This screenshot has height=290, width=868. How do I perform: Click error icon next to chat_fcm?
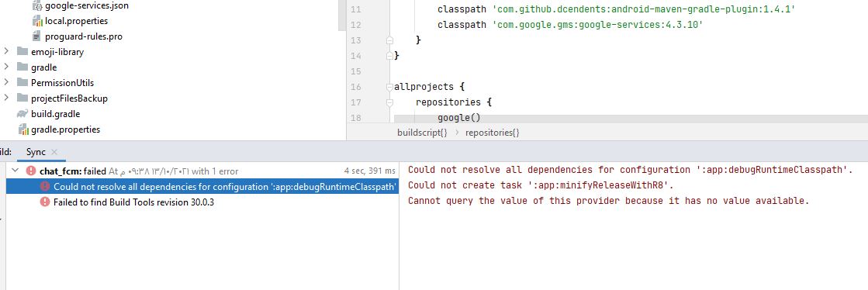coord(31,171)
